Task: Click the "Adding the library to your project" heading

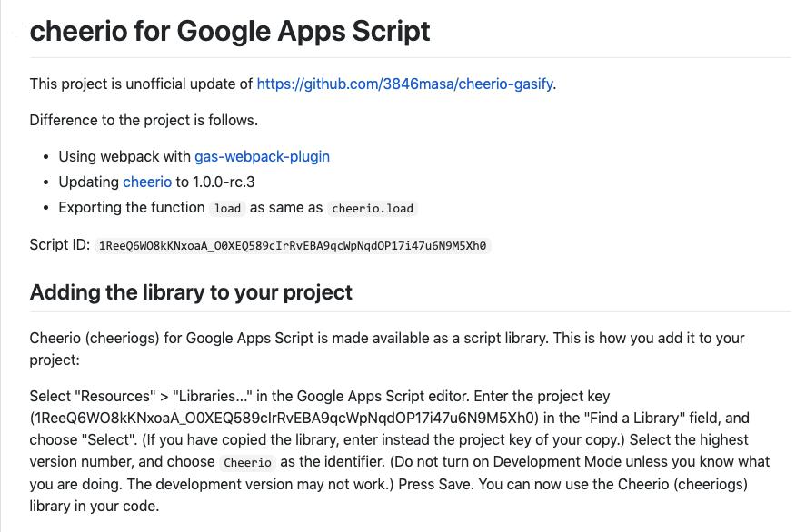Action: coord(191,292)
